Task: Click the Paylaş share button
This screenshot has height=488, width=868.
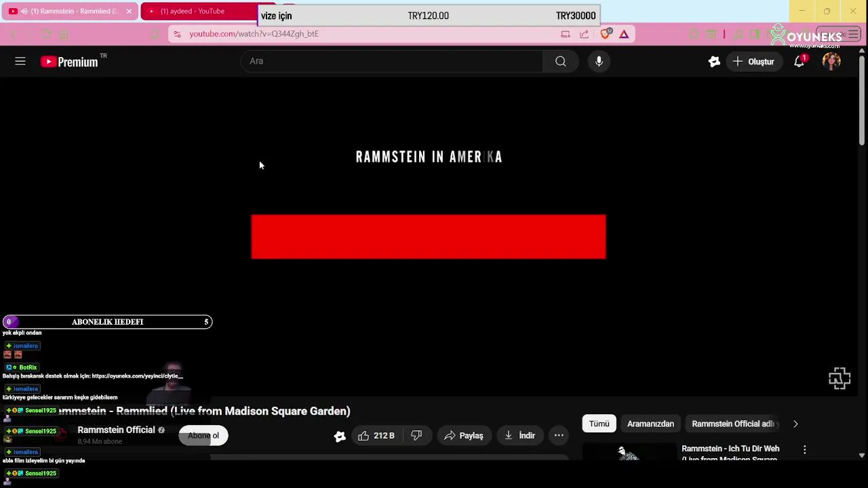Action: click(x=464, y=436)
